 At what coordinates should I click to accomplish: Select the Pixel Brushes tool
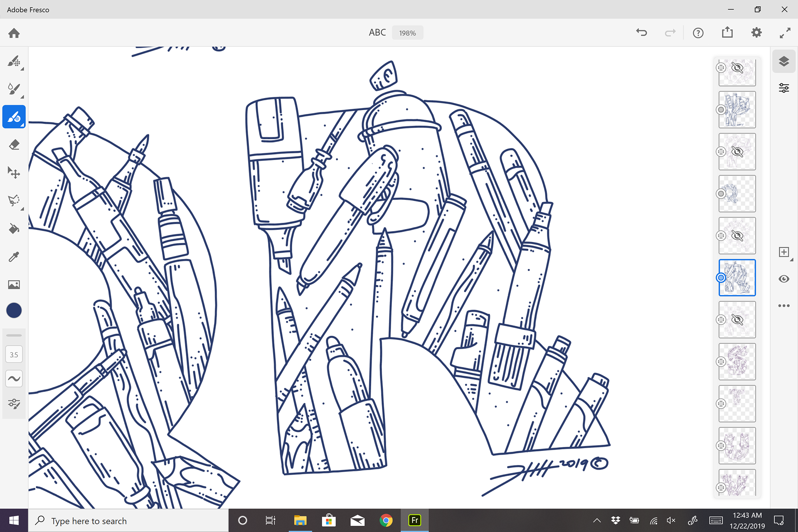14,62
